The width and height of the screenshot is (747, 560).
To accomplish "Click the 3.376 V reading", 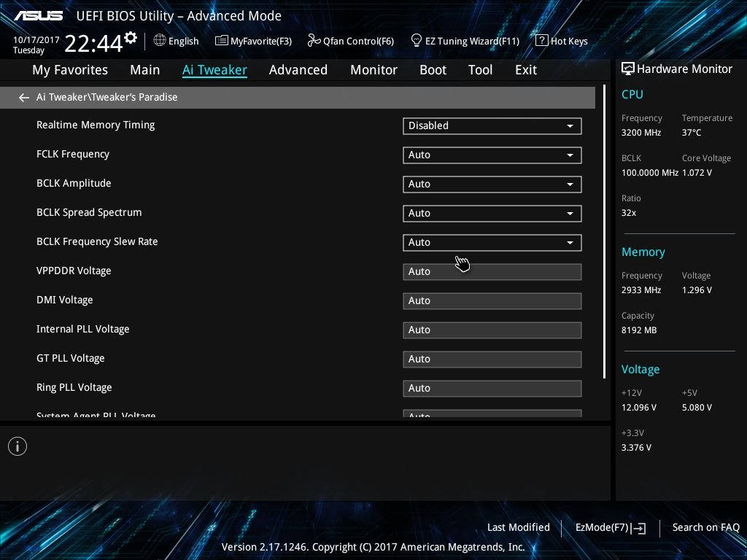I will click(x=636, y=448).
